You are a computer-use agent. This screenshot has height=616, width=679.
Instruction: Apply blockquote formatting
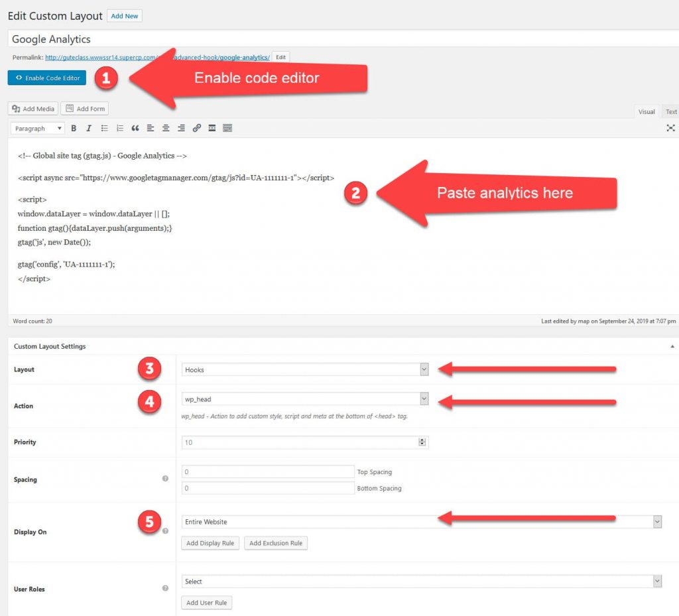click(x=135, y=128)
